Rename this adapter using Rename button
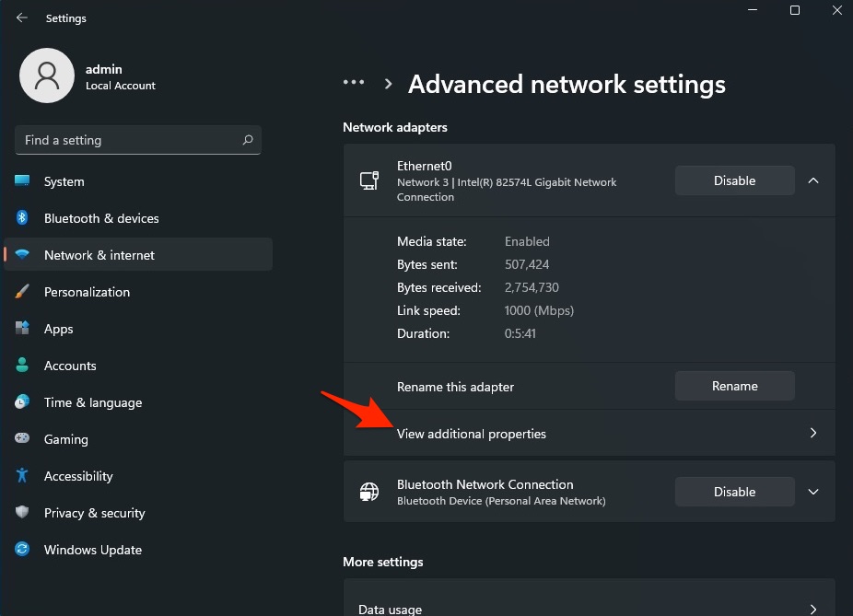853x616 pixels. 734,386
